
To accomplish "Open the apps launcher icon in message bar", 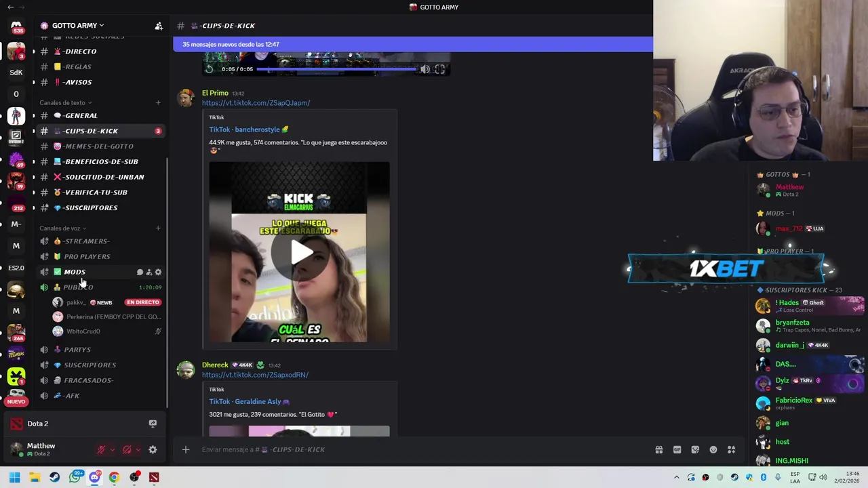I will tap(731, 449).
